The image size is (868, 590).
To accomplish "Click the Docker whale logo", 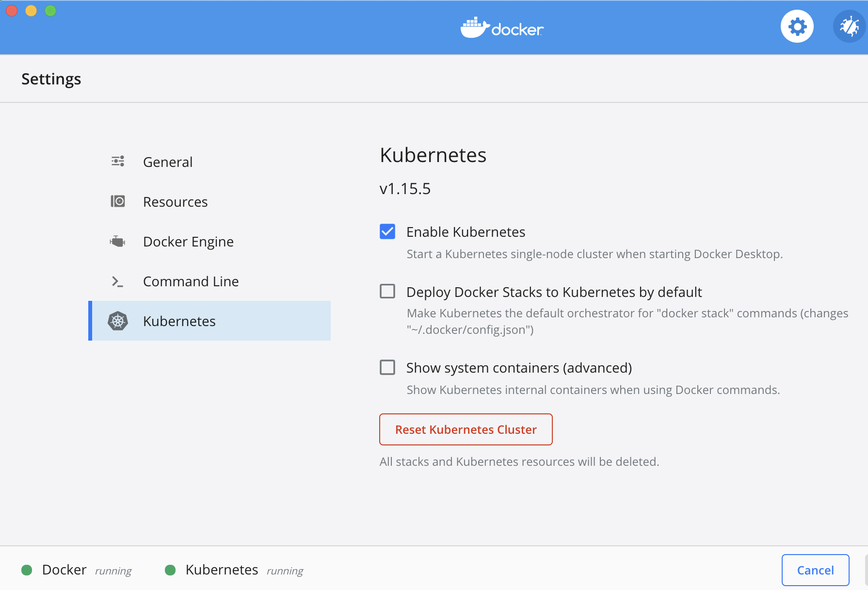I will [x=502, y=28].
